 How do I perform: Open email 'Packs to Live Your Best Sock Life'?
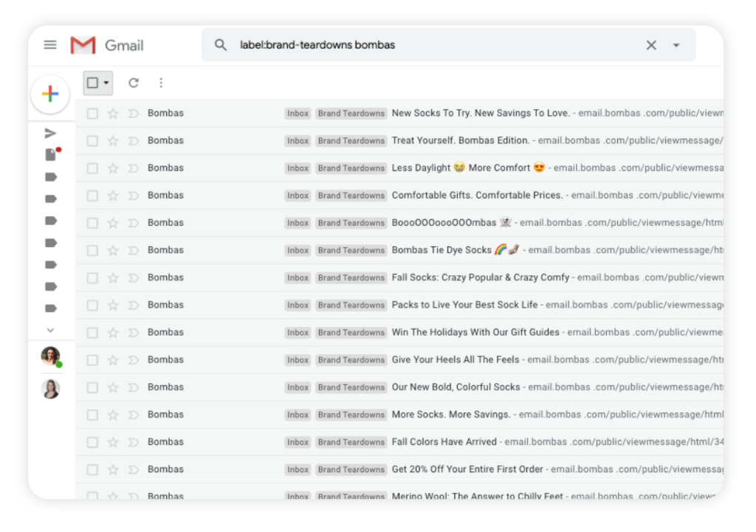pos(399,305)
